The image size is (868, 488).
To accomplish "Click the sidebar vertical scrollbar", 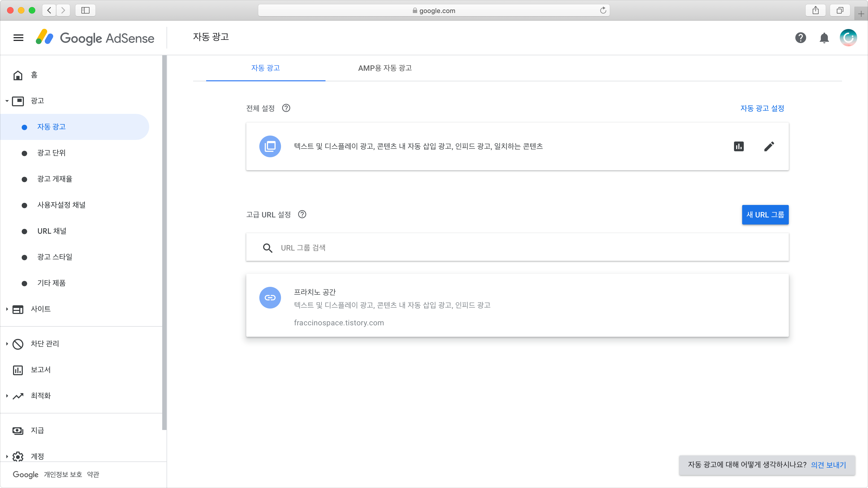I will click(x=164, y=242).
